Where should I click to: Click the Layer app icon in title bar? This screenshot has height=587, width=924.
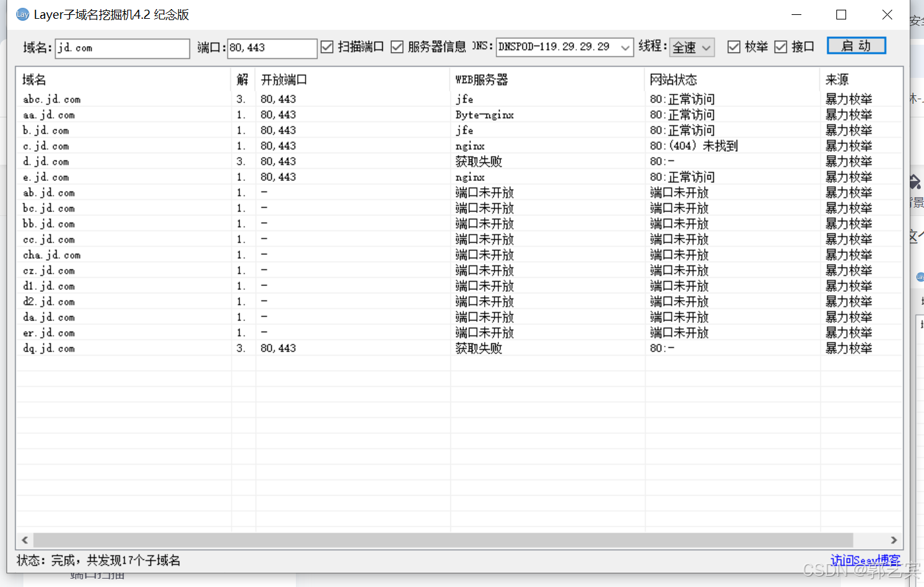[x=23, y=14]
